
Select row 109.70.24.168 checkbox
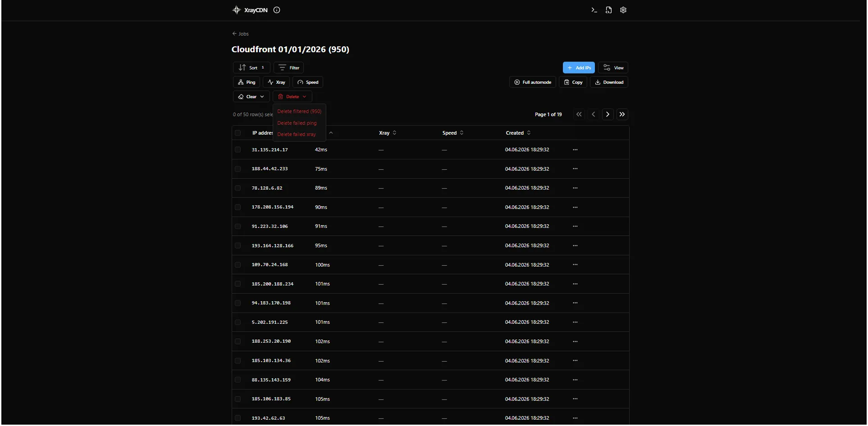238,265
